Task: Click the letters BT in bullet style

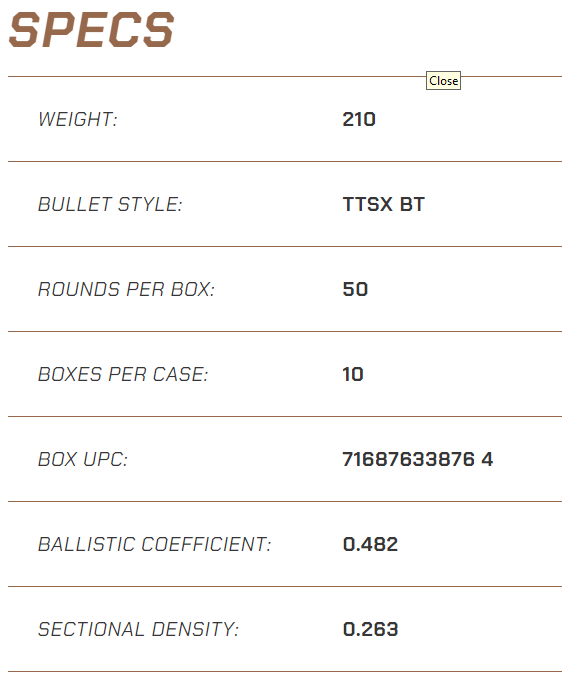Action: 412,204
